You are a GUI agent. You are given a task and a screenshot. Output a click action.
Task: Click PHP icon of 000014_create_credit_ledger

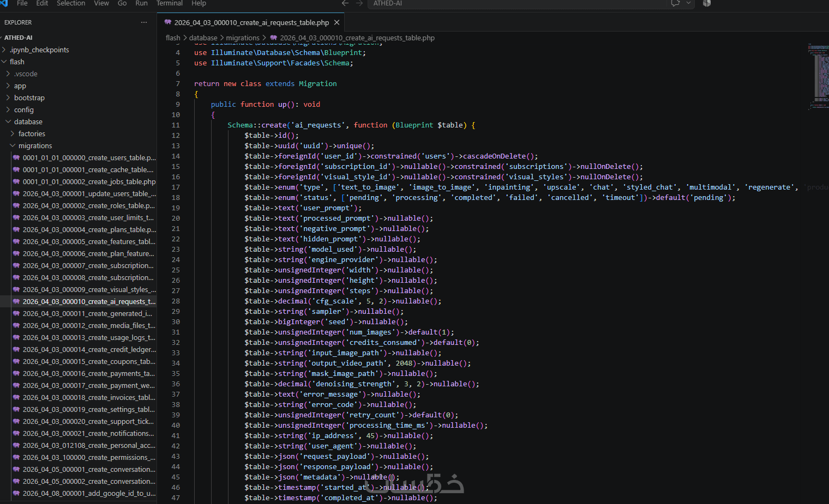tap(16, 349)
